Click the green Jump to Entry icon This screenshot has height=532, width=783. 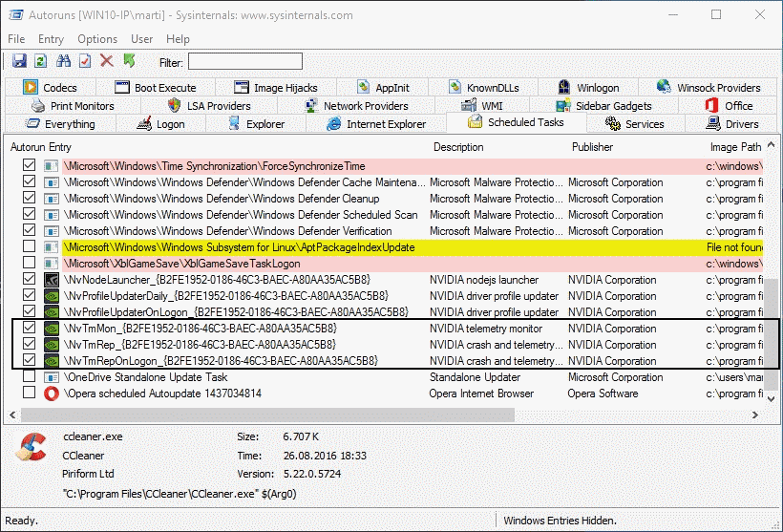pos(129,61)
